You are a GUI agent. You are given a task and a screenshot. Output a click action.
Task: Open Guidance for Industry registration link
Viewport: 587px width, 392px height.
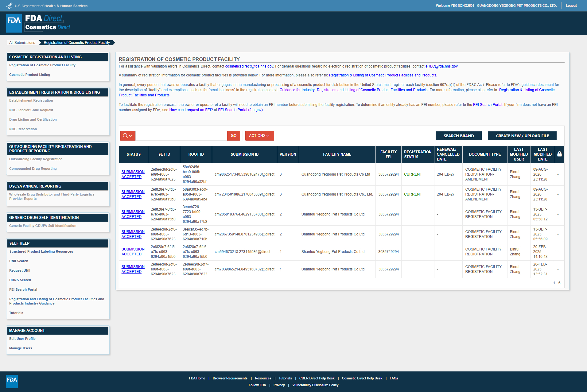(353, 90)
